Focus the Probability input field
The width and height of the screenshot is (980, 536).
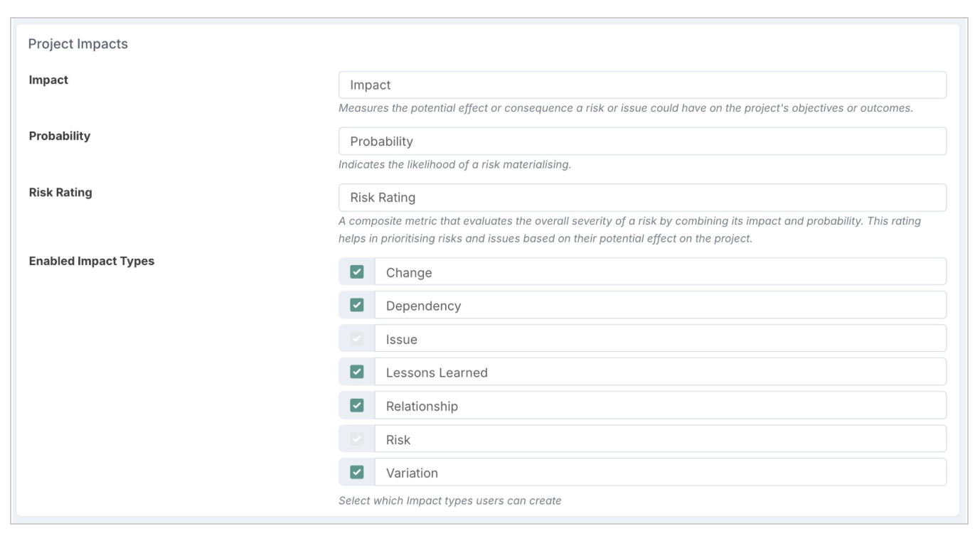tap(643, 141)
